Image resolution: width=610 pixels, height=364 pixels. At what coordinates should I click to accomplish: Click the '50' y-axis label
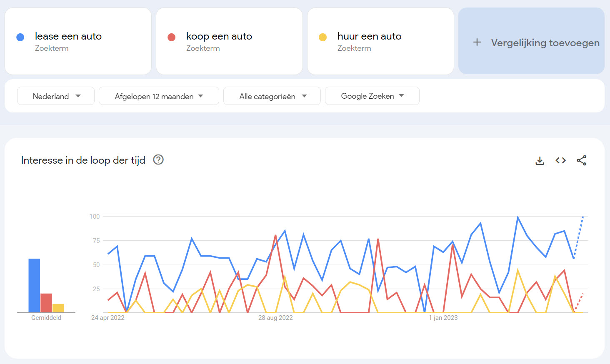tap(96, 264)
